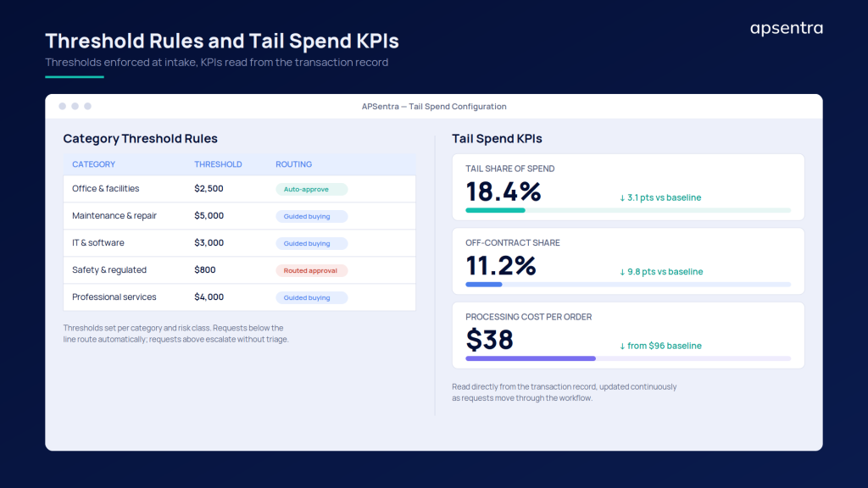Click the Routed approval badge
The image size is (868, 488).
[x=312, y=270]
